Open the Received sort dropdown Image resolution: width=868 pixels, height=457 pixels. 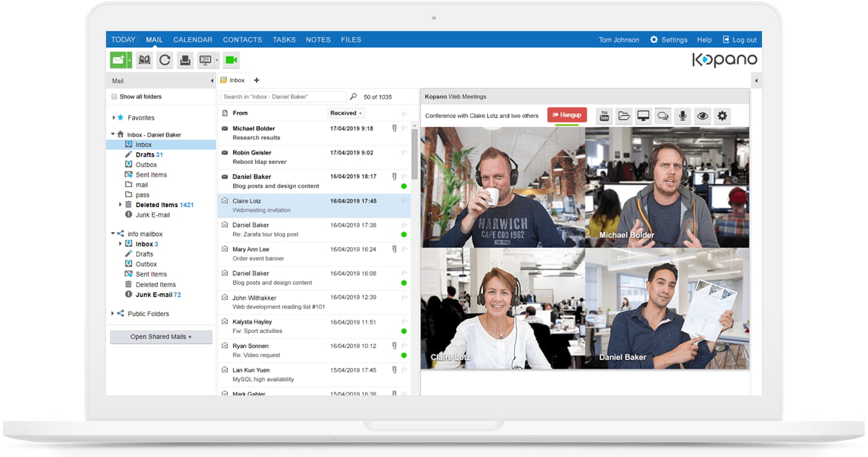point(346,114)
